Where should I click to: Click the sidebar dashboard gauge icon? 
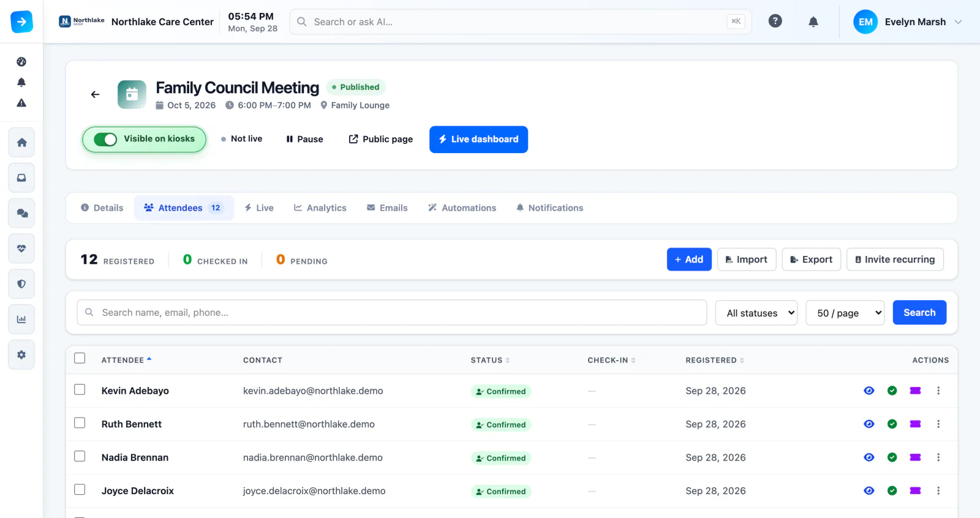(21, 62)
